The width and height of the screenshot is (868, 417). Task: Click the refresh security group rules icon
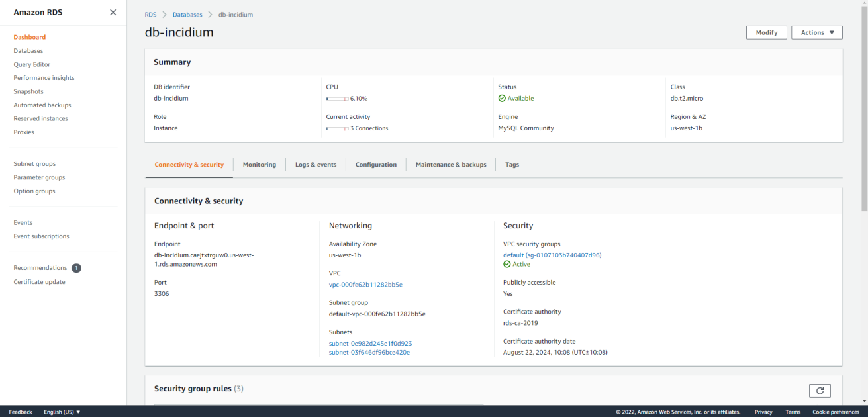(x=820, y=391)
